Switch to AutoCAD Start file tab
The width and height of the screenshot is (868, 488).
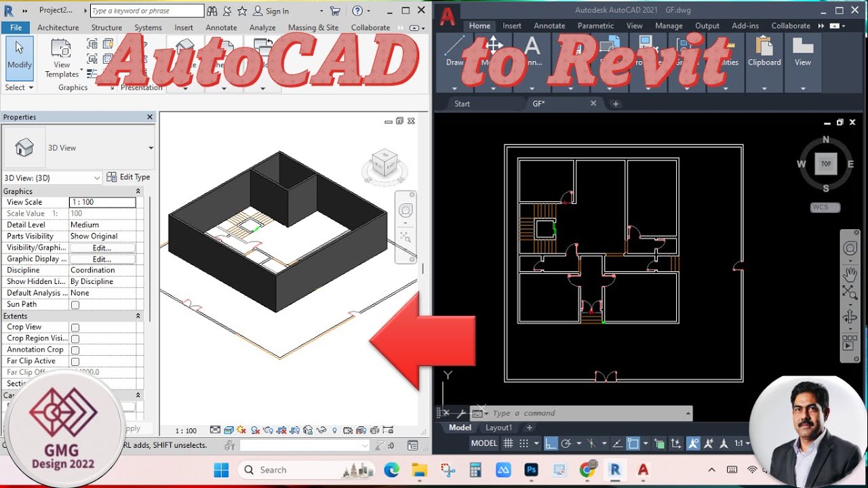coord(462,104)
